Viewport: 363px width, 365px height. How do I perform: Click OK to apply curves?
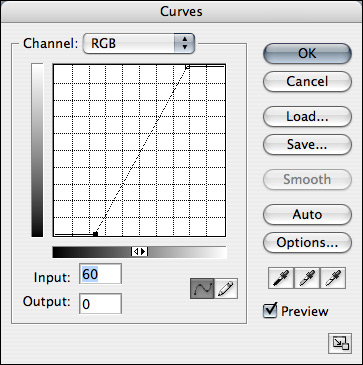pos(307,53)
